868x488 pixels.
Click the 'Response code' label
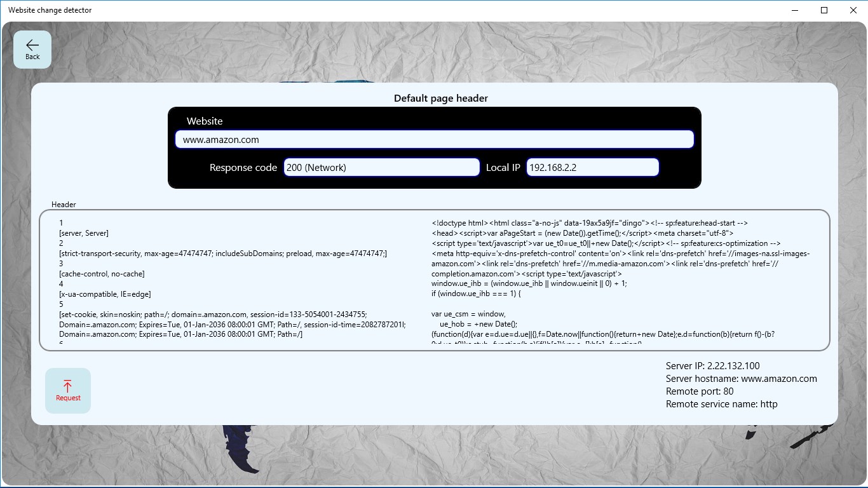click(x=243, y=168)
